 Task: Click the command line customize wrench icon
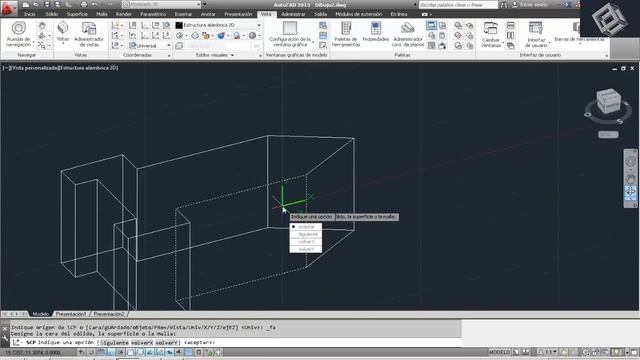point(5,339)
